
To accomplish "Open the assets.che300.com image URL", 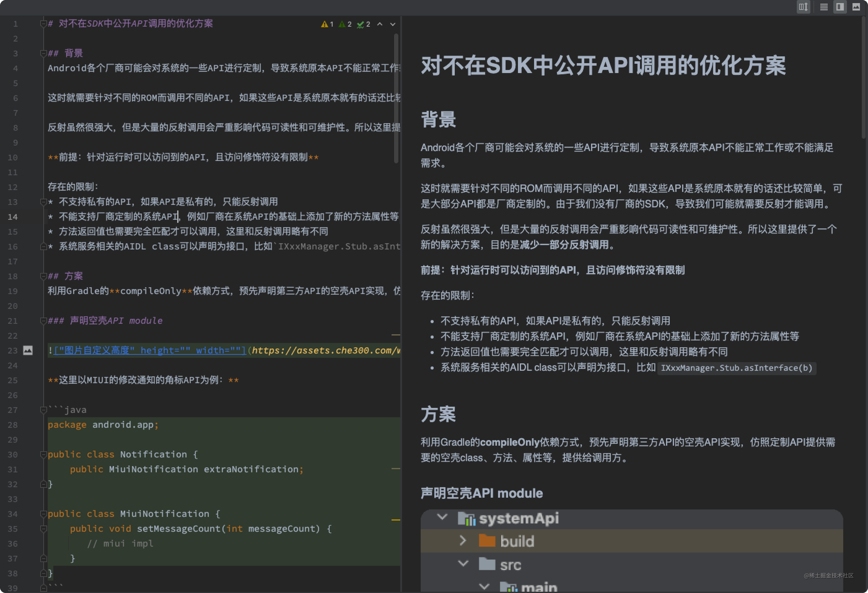I will coord(325,350).
